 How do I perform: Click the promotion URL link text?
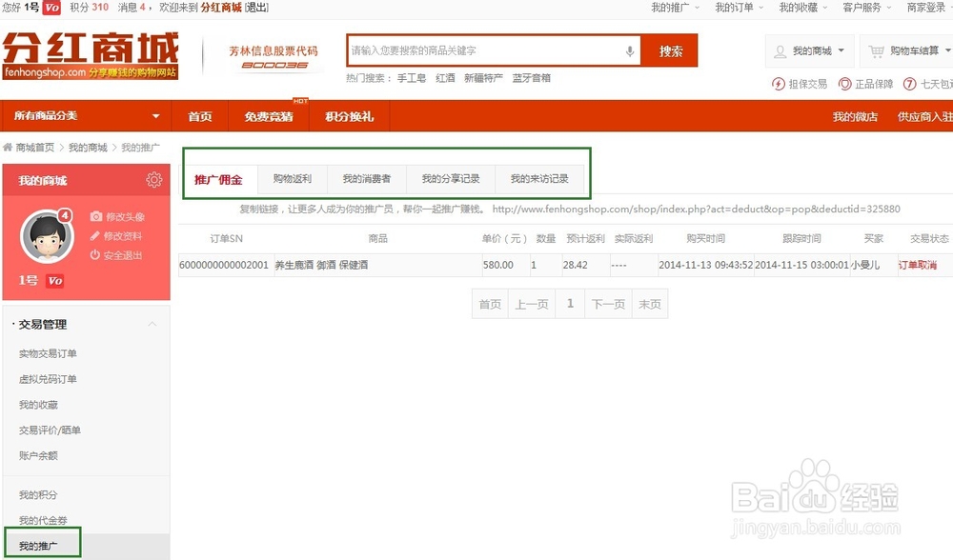(696, 209)
